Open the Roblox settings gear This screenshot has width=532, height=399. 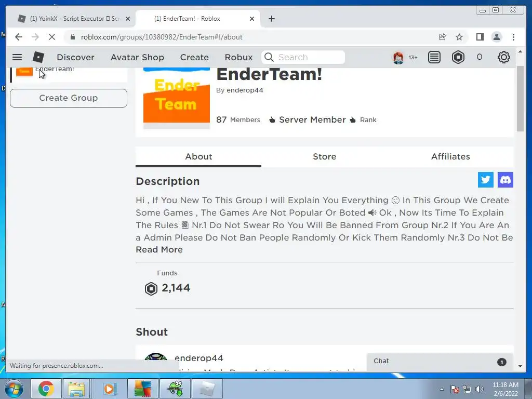pos(504,57)
